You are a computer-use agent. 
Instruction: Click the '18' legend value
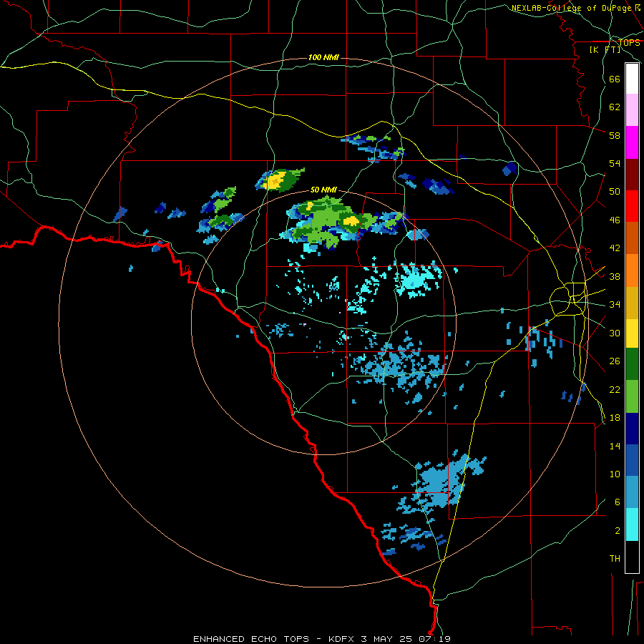[x=615, y=418]
